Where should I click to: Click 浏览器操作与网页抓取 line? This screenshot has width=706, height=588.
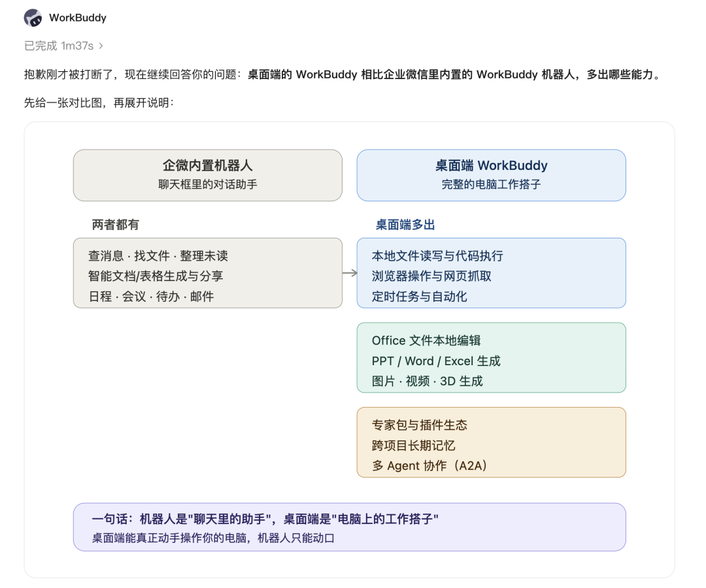coord(432,276)
